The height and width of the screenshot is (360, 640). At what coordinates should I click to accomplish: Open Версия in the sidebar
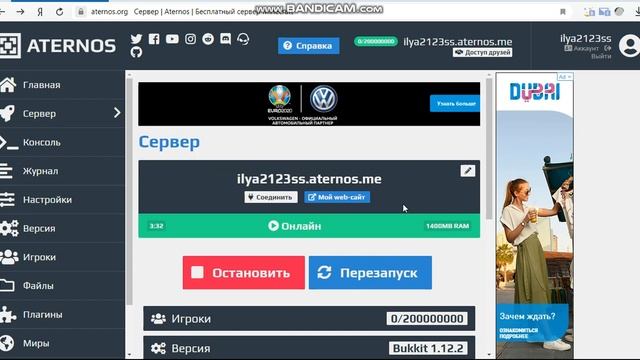click(62, 228)
